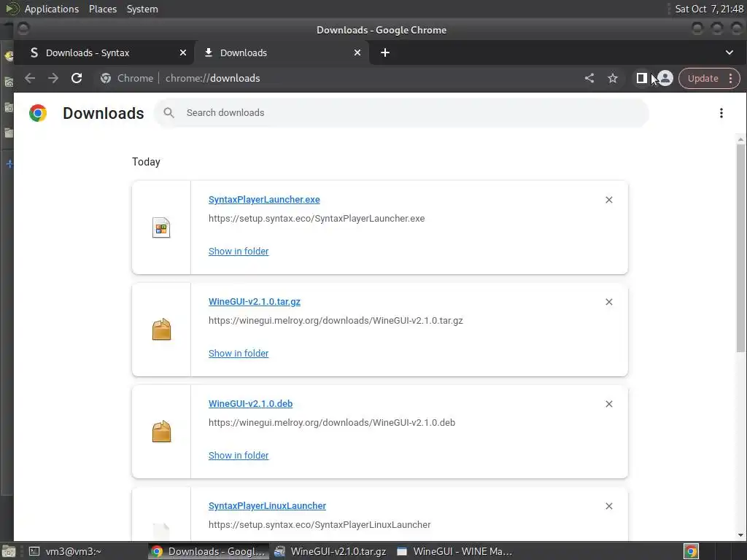
Task: Click the Today date heading
Action: 146,162
